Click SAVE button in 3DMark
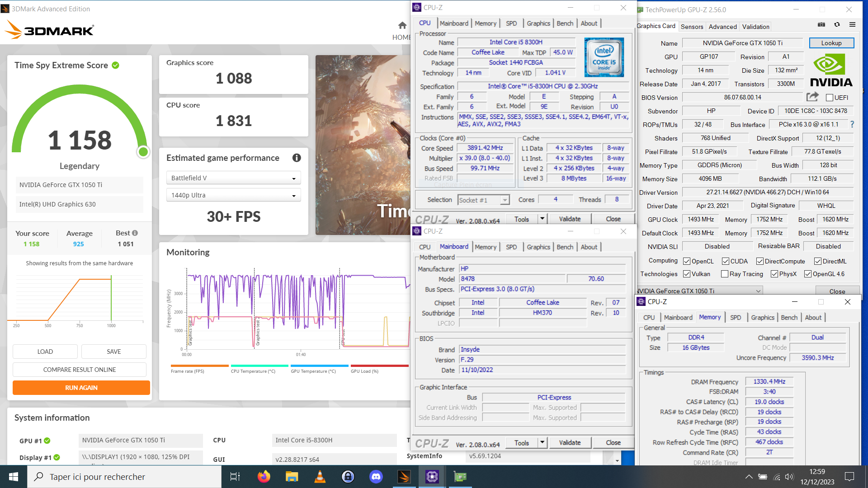Image resolution: width=868 pixels, height=488 pixels. [x=114, y=352]
